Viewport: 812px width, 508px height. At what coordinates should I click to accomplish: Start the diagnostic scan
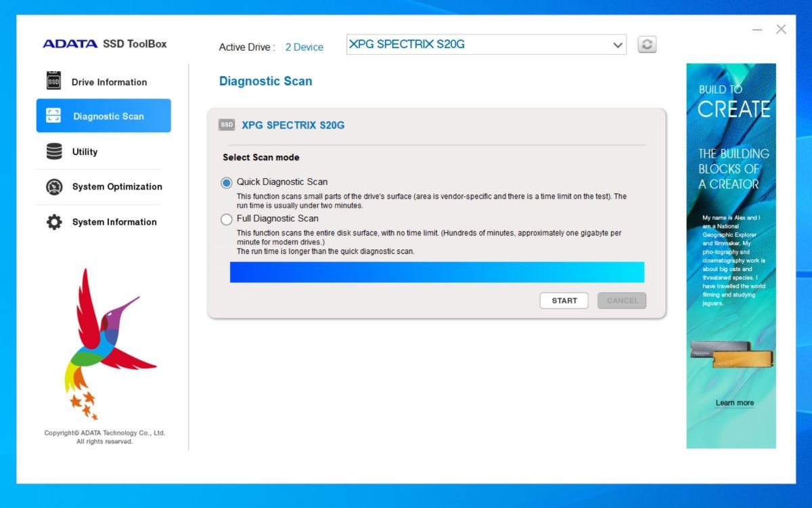(x=564, y=301)
